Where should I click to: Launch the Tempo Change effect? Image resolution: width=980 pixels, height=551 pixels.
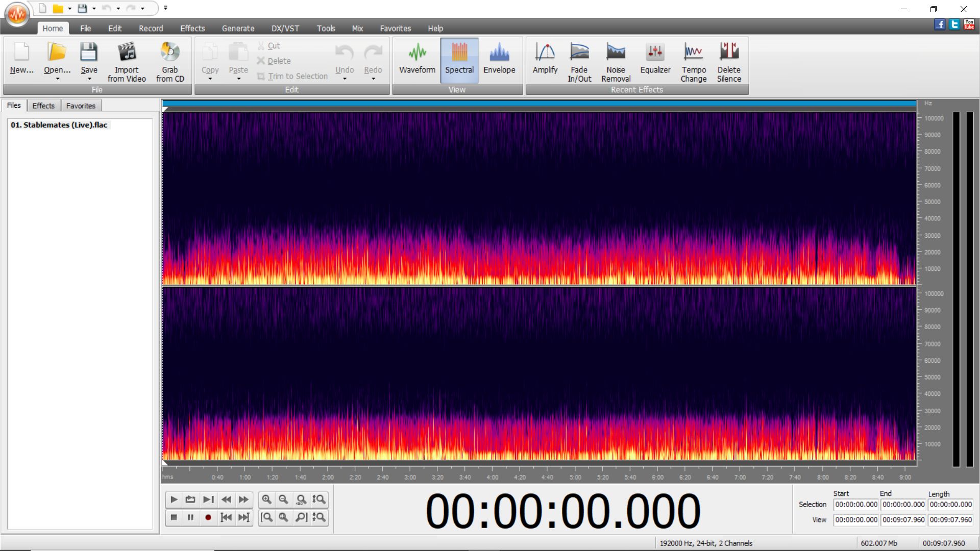693,62
